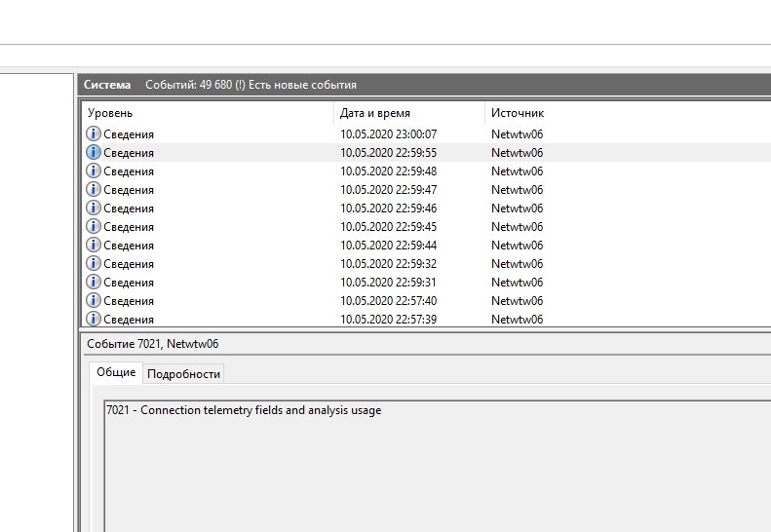Select the date 10.05.2020 22:59:55
The width and height of the screenshot is (771, 532).
389,153
